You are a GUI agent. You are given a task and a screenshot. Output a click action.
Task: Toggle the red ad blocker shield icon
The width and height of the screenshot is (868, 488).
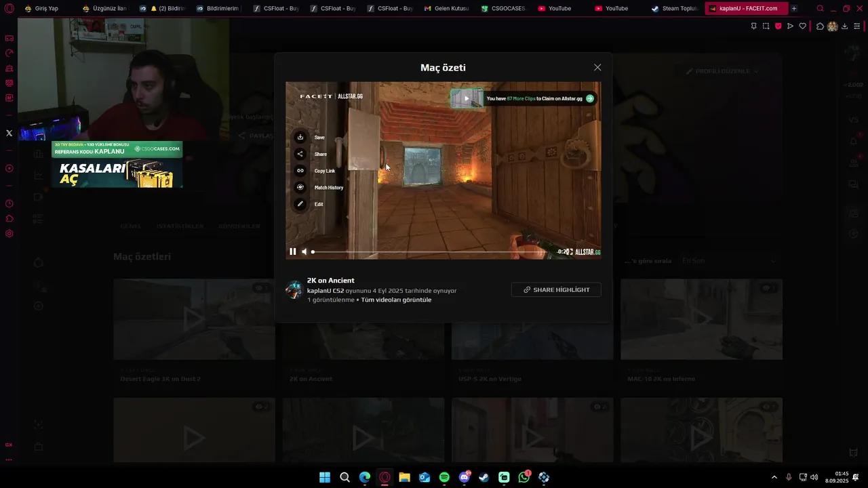[778, 26]
